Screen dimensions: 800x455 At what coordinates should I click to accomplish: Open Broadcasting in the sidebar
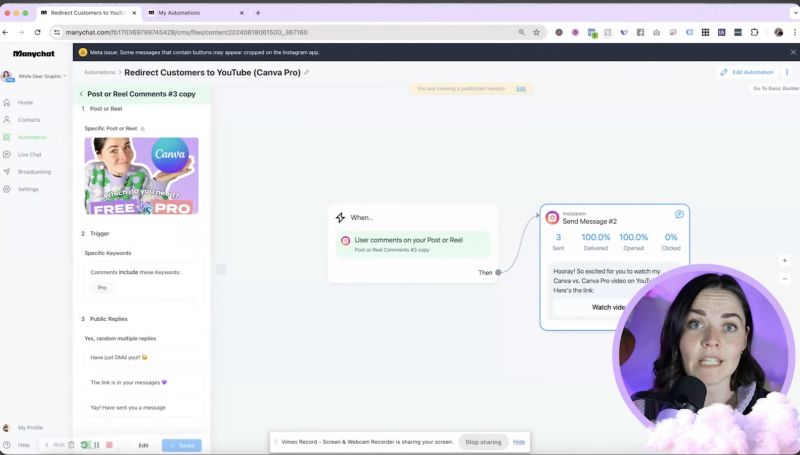tap(34, 172)
